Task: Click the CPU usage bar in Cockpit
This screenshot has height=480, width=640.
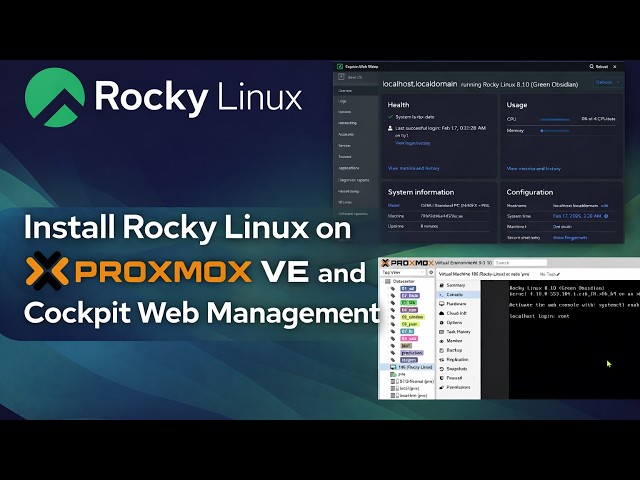Action: click(555, 119)
